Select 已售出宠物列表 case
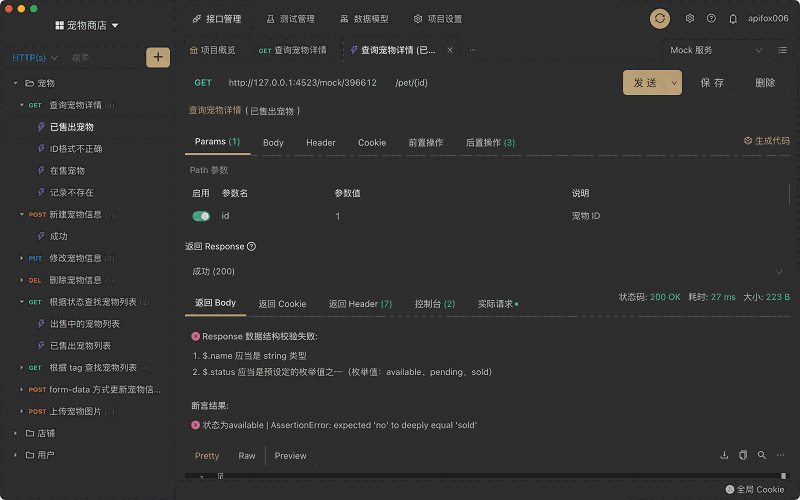The image size is (800, 500). (x=80, y=346)
